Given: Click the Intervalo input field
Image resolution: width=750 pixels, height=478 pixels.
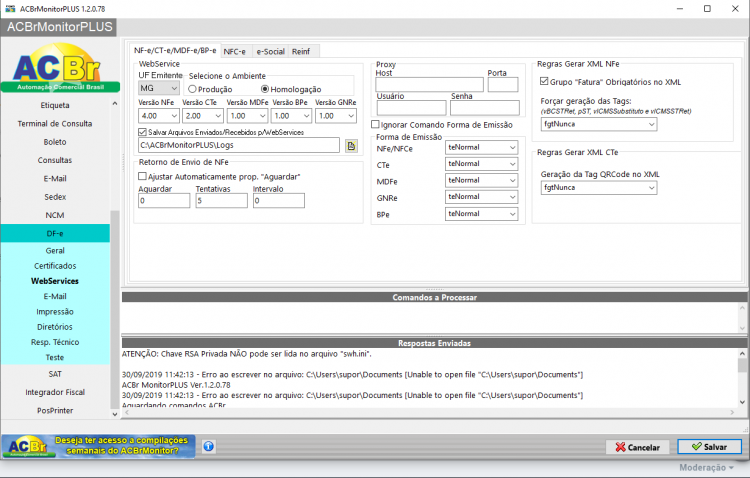Looking at the screenshot, I should tap(279, 200).
